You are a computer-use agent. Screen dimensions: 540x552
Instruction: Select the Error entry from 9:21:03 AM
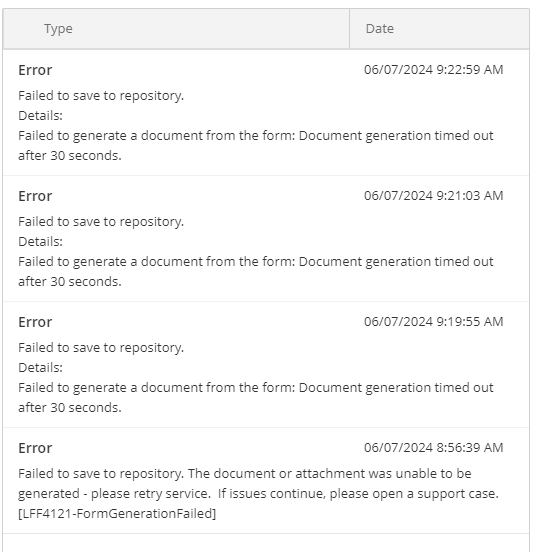point(266,238)
